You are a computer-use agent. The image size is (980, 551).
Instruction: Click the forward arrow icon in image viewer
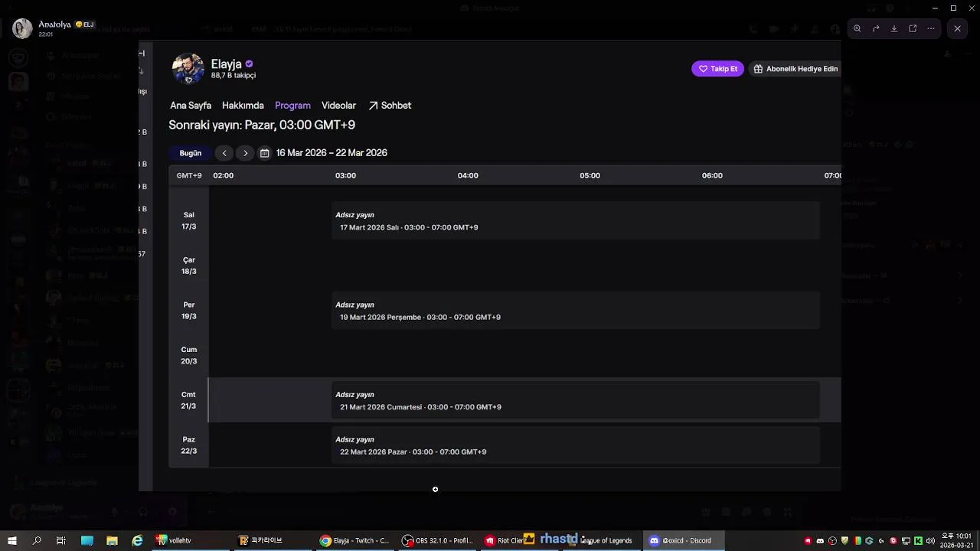click(x=876, y=28)
